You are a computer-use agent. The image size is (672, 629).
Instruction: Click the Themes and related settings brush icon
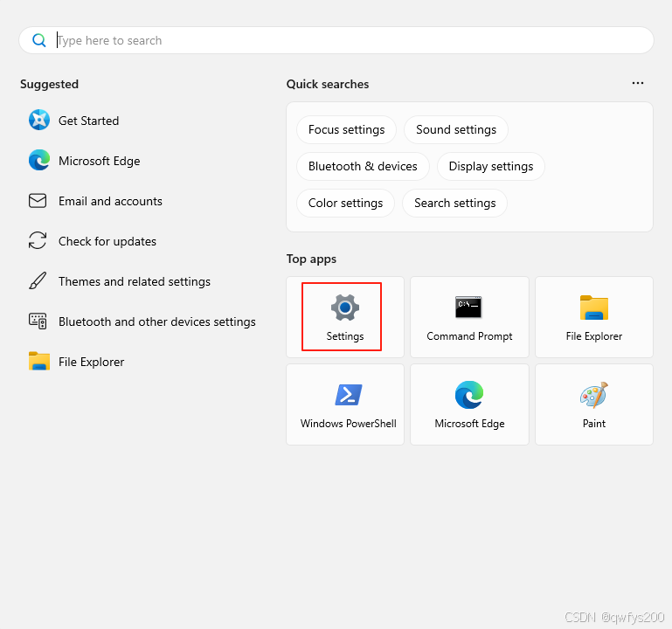click(38, 280)
